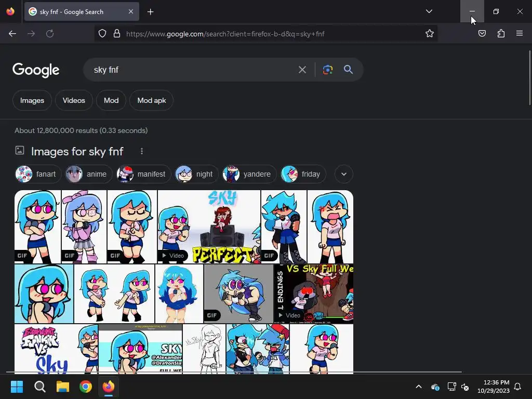Select the Mod filter chip
Image resolution: width=532 pixels, height=399 pixels.
111,100
